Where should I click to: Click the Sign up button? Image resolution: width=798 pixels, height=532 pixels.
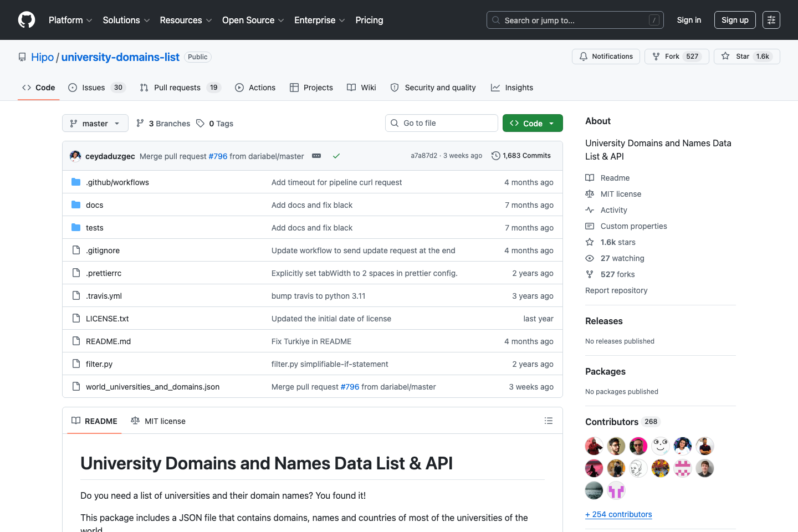735,20
